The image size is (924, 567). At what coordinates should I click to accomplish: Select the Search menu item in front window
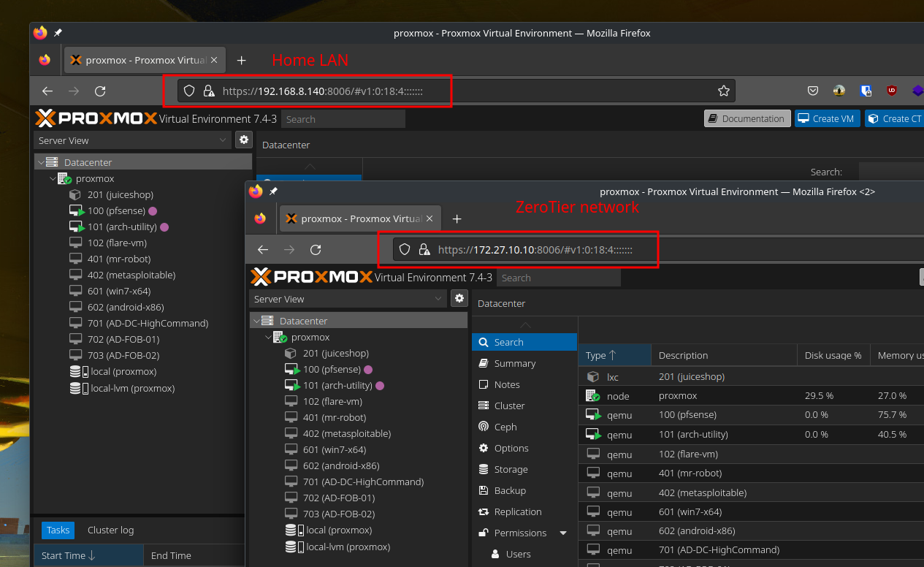click(524, 342)
